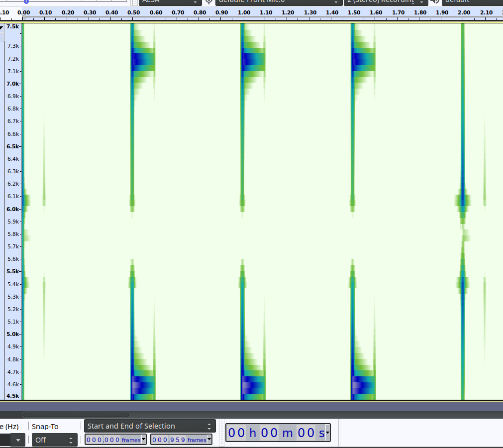Click the selection end '000,959 frames' field
This screenshot has width=503, height=448.
pyautogui.click(x=177, y=439)
